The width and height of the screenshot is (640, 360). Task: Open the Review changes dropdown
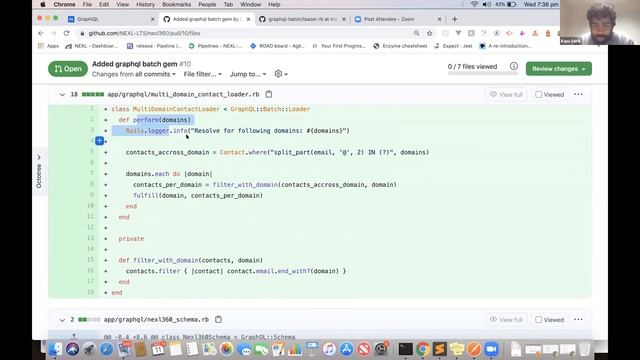tap(558, 69)
